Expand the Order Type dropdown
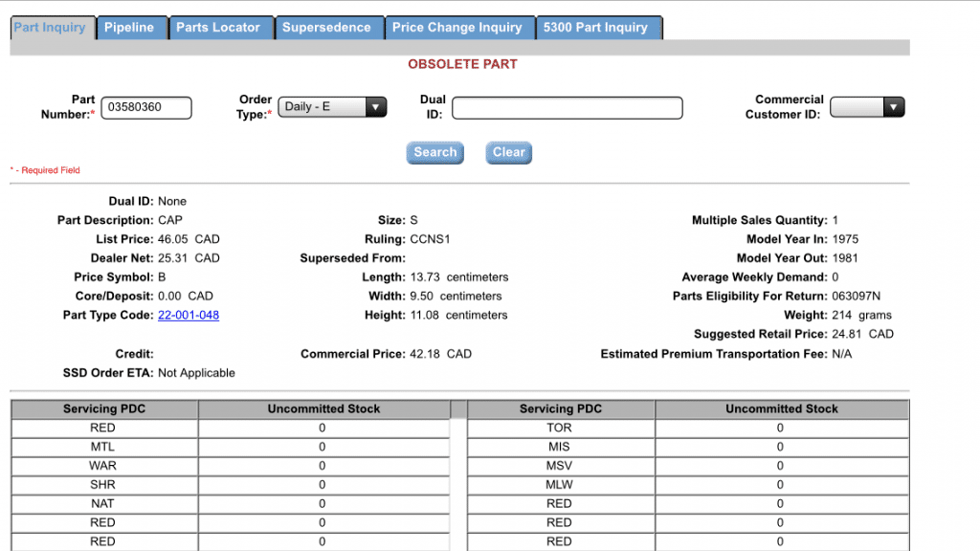The height and width of the screenshot is (551, 980). click(x=332, y=107)
